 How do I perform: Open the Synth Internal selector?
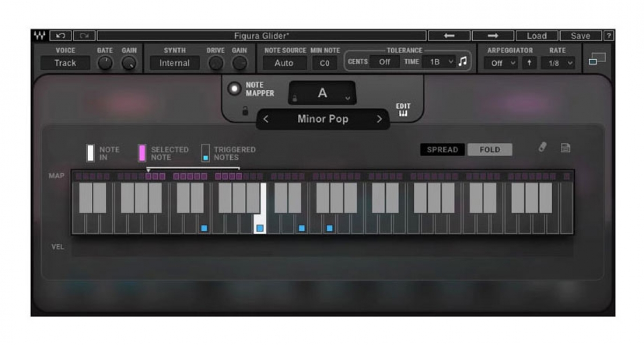click(174, 63)
